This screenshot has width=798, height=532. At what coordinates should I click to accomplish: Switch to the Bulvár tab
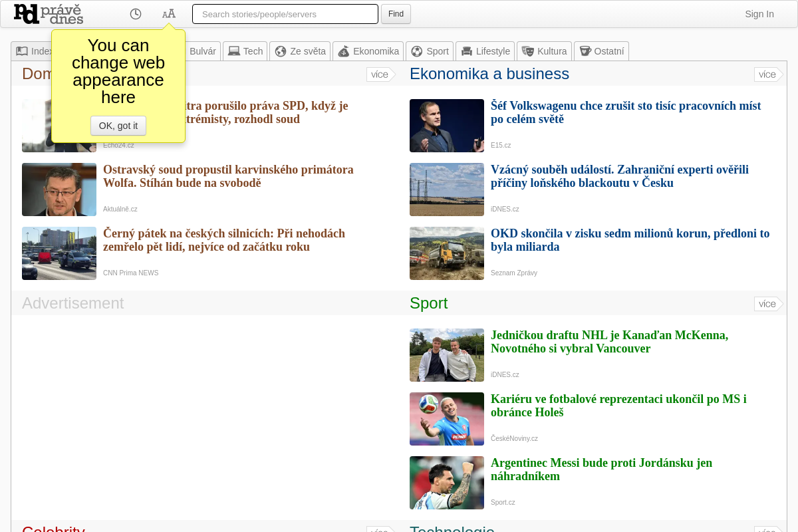point(201,51)
